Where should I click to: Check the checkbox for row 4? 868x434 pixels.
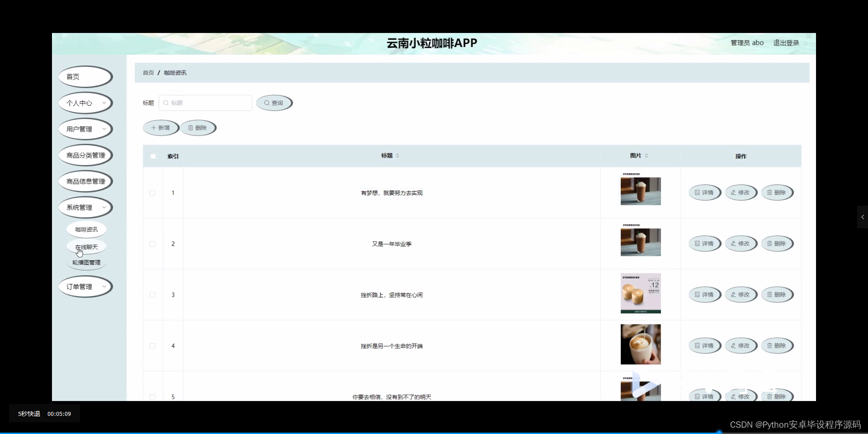tap(152, 346)
